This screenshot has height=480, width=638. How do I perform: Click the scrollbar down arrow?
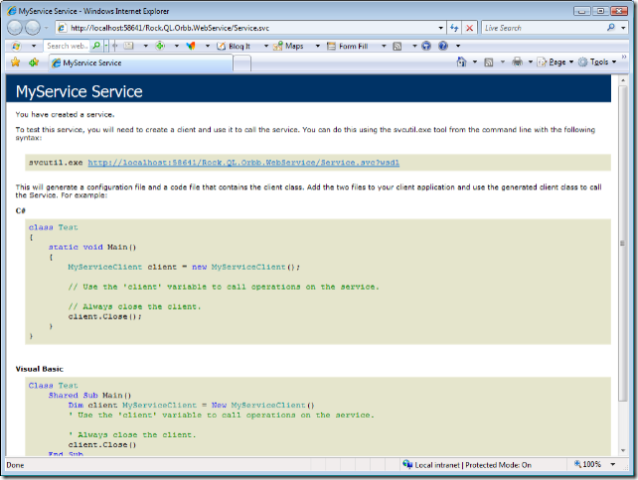pyautogui.click(x=623, y=450)
